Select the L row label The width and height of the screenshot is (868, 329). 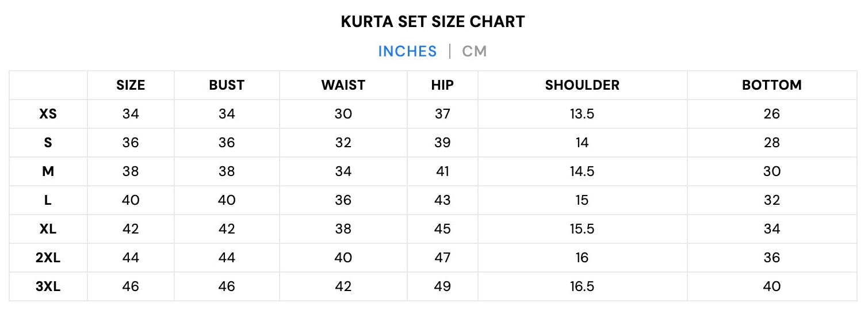48,200
